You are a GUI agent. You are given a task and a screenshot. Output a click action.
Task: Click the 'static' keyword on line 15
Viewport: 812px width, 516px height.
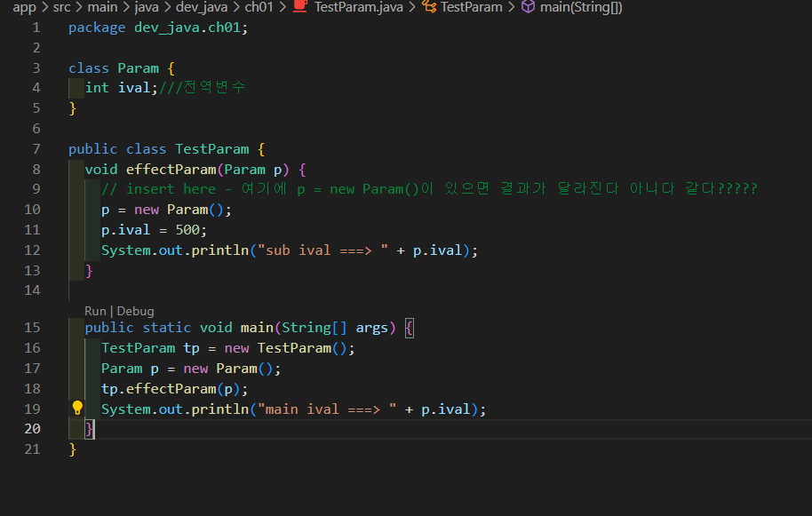click(167, 328)
